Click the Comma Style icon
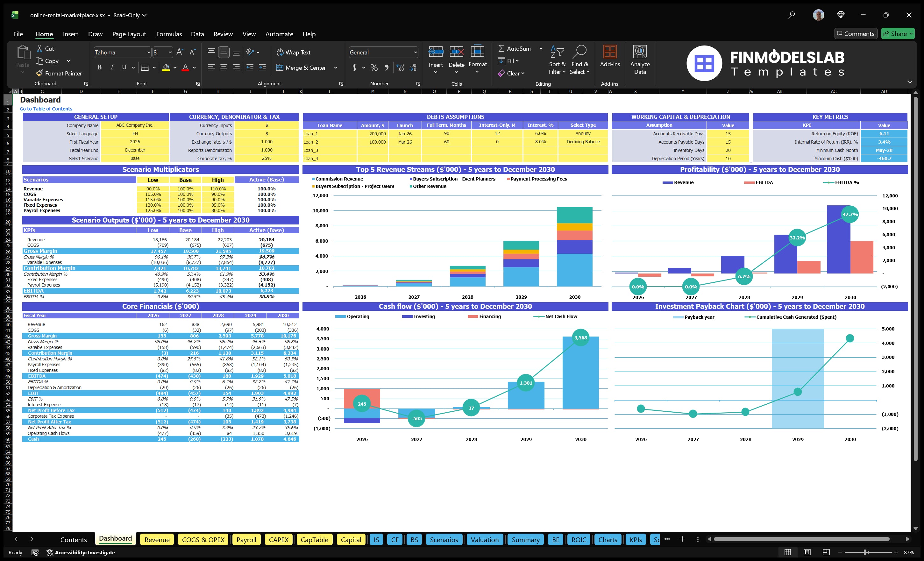Image resolution: width=924 pixels, height=561 pixels. (x=387, y=68)
